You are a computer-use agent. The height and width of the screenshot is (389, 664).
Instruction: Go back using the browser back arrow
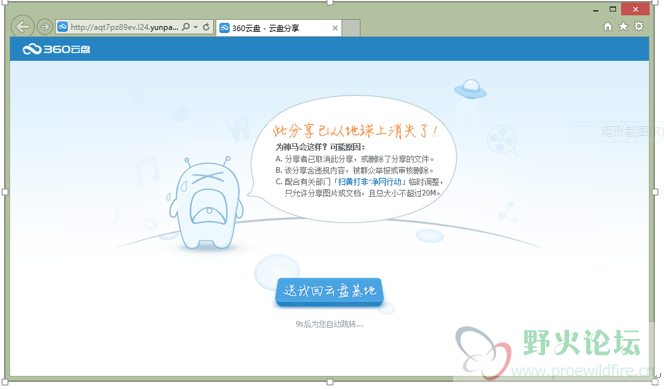pos(22,27)
